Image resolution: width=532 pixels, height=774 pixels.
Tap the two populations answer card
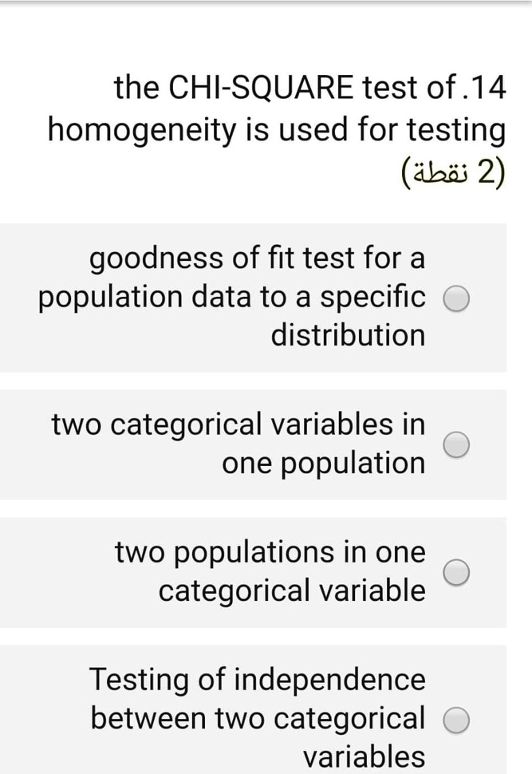pos(266,571)
